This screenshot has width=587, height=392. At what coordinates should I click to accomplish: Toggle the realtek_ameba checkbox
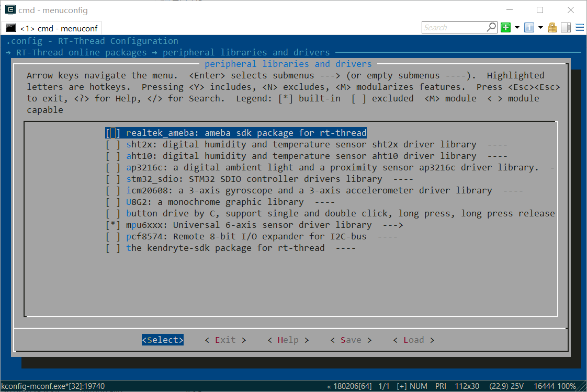tap(112, 133)
